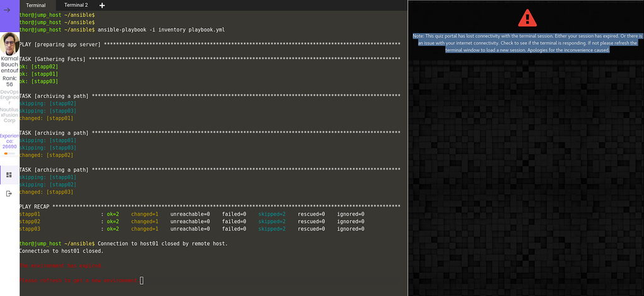Click the logout icon in the sidebar
This screenshot has width=644, height=296.
tap(9, 193)
